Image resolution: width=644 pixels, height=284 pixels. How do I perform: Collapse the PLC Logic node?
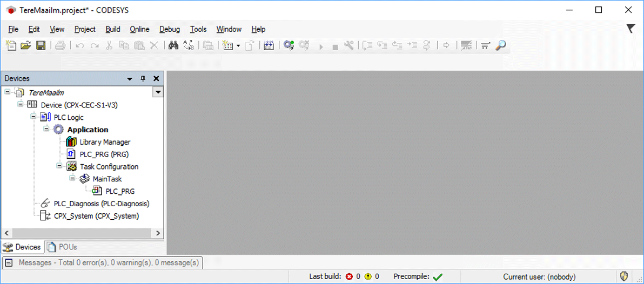pos(33,116)
